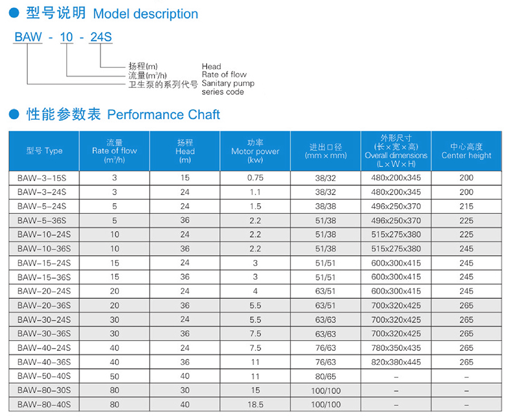511x420 pixels.
Task: Click the blue bullet beside Performance Chaft
Action: coord(15,115)
